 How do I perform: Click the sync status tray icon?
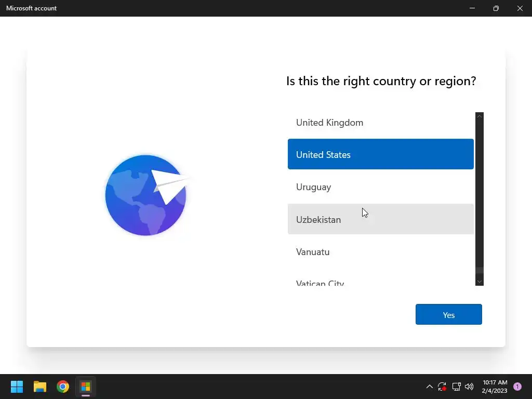coord(442,387)
